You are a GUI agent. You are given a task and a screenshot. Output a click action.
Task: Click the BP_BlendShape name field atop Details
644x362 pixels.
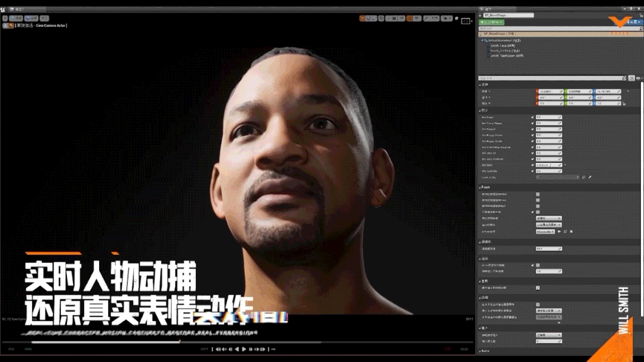point(509,16)
